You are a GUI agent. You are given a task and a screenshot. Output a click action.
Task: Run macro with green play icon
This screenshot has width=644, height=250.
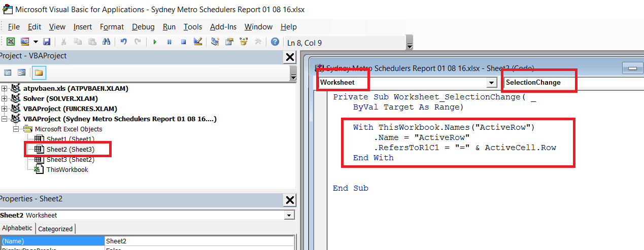click(x=155, y=42)
